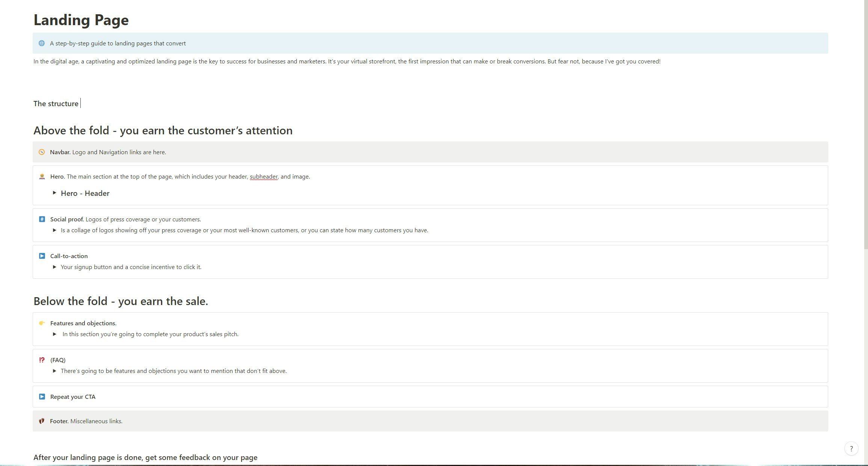Viewport: 868px width, 466px height.
Task: Click 'Social proof.' bold label
Action: pyautogui.click(x=67, y=219)
